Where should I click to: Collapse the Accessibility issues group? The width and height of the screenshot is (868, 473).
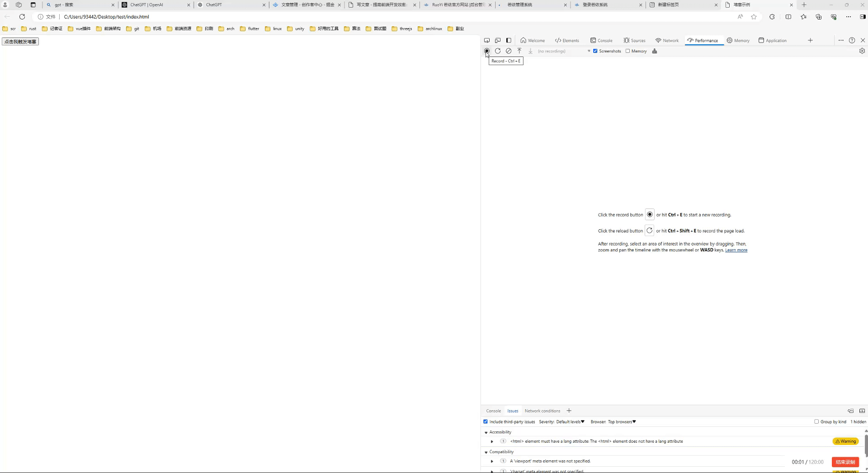(486, 432)
